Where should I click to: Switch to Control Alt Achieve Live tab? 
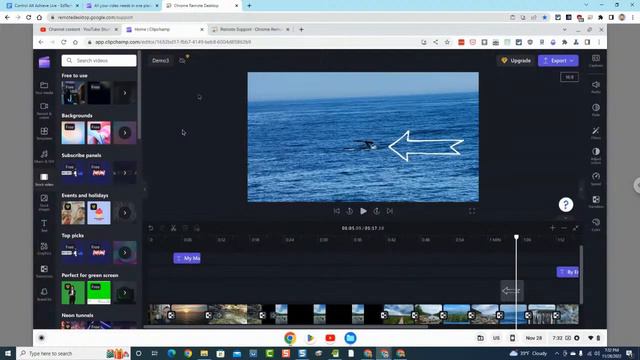pos(42,6)
